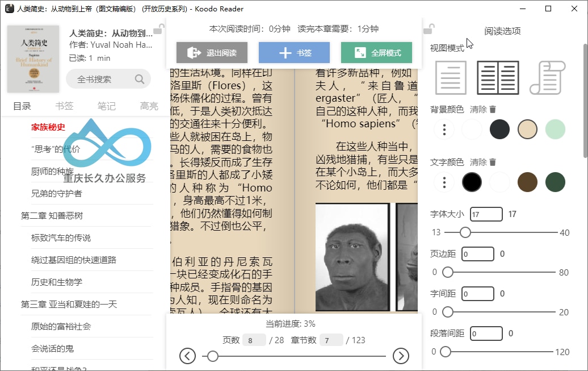Screen dimensions: 588x371
Task: Open chapter 原始的富裕社会
Action: point(61,327)
